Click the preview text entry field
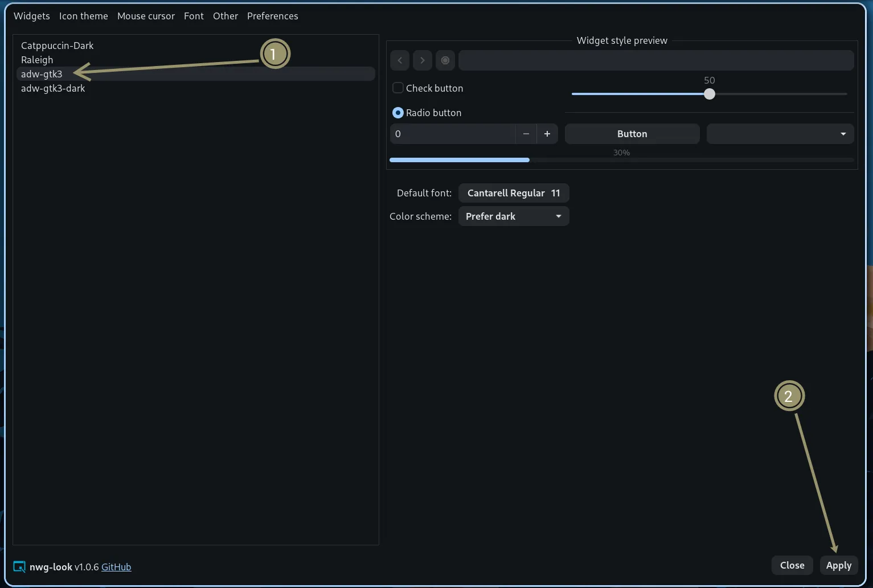The height and width of the screenshot is (588, 873). point(655,60)
